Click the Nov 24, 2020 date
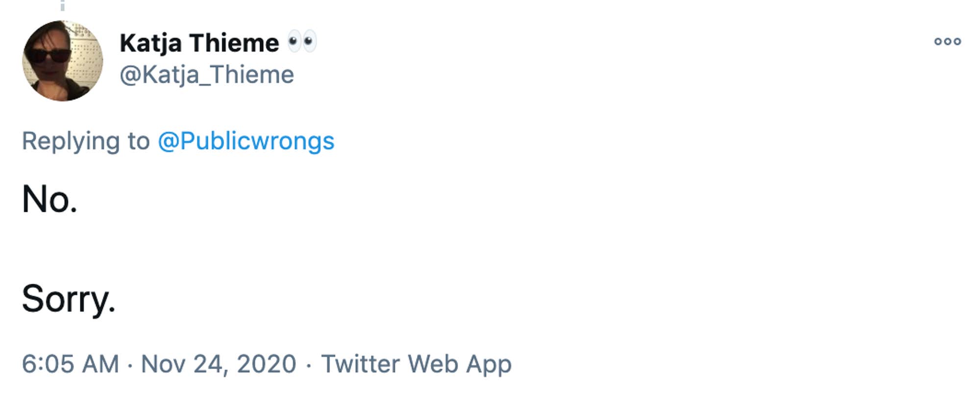This screenshot has height=402, width=980. coord(219,364)
